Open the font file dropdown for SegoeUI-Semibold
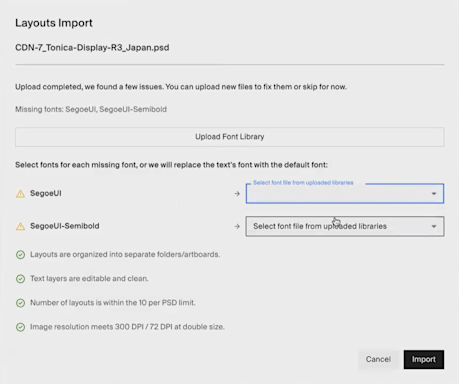This screenshot has width=459, height=384. click(345, 226)
